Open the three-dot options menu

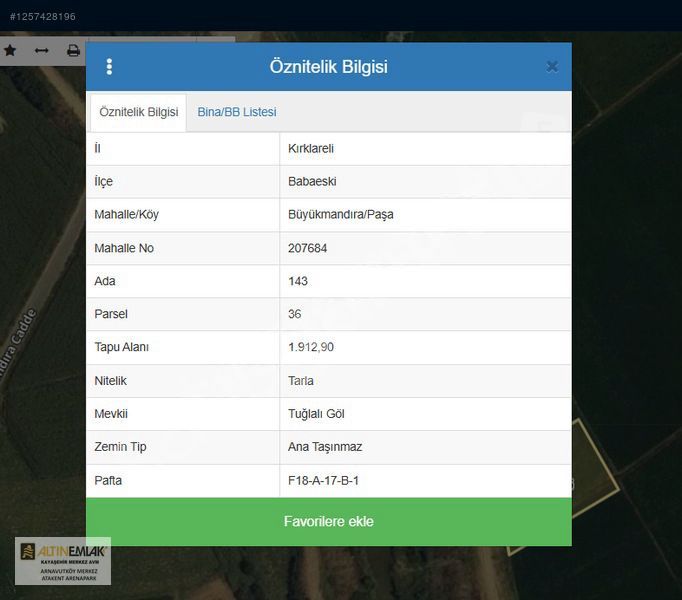point(109,67)
